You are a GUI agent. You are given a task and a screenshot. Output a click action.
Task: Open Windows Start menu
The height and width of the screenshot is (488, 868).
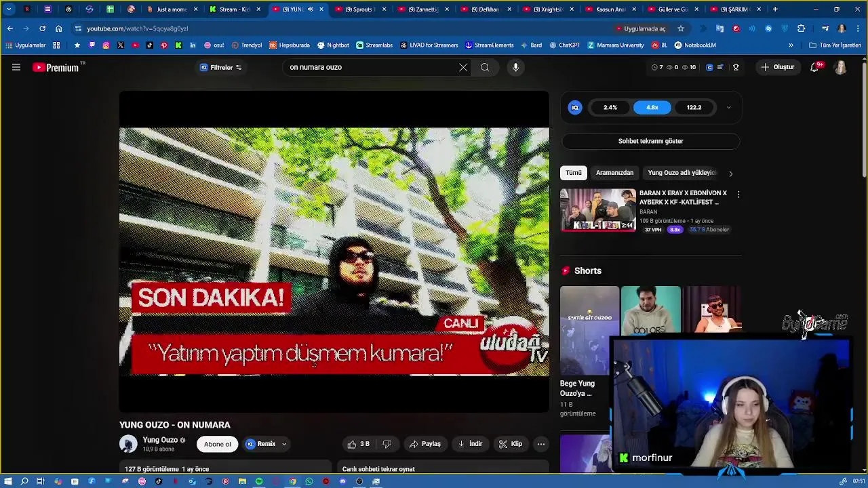pyautogui.click(x=8, y=481)
